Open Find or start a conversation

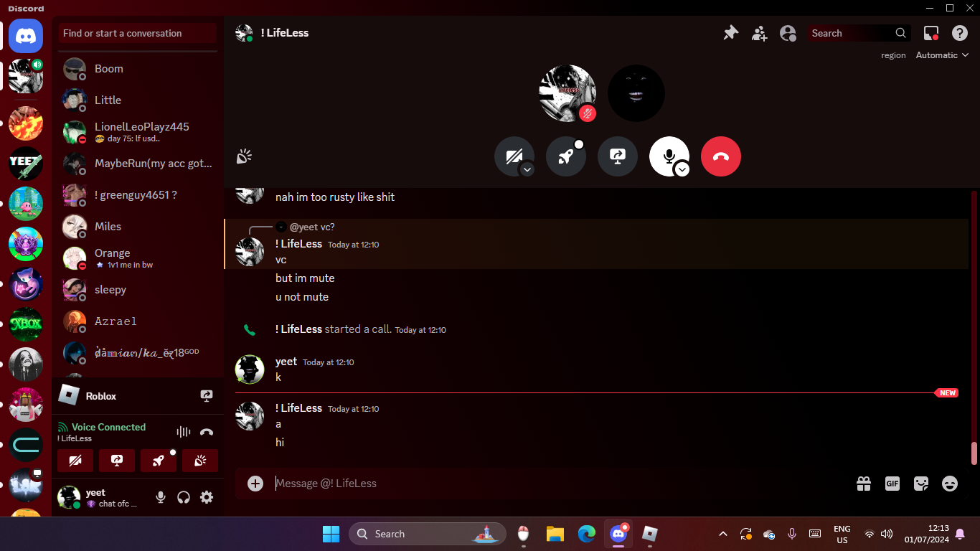click(x=138, y=33)
